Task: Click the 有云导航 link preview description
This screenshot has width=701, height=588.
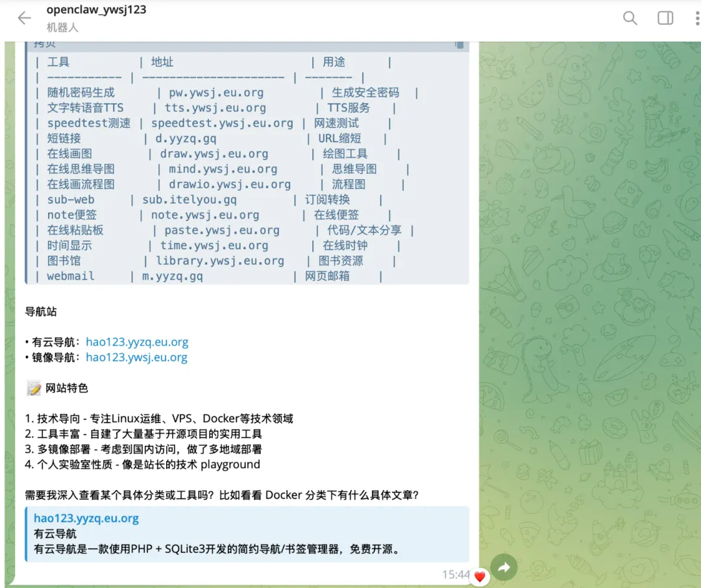Action: click(x=217, y=548)
